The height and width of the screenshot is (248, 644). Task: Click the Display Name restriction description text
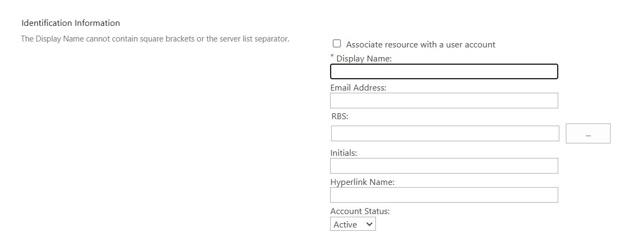coord(155,39)
